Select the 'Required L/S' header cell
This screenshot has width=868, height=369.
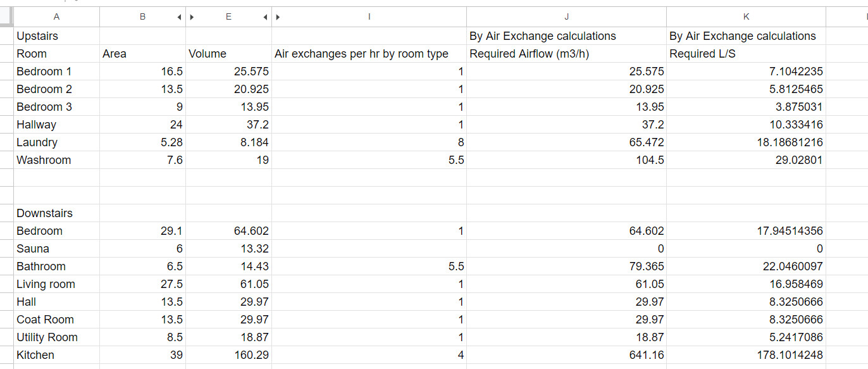[x=746, y=54]
